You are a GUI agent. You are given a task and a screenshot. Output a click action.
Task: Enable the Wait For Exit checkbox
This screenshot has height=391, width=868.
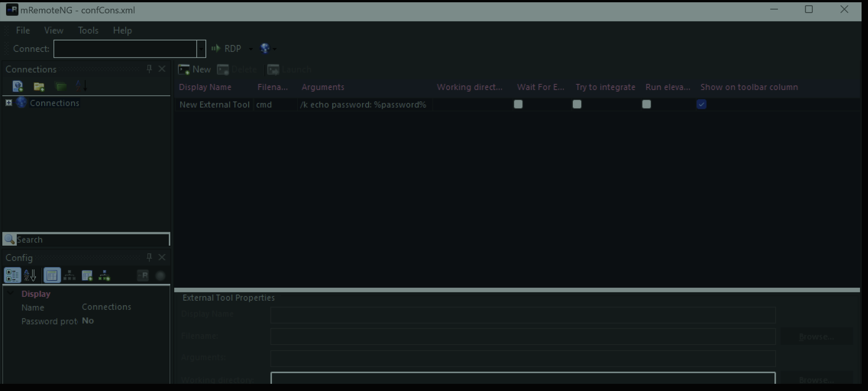click(x=518, y=104)
